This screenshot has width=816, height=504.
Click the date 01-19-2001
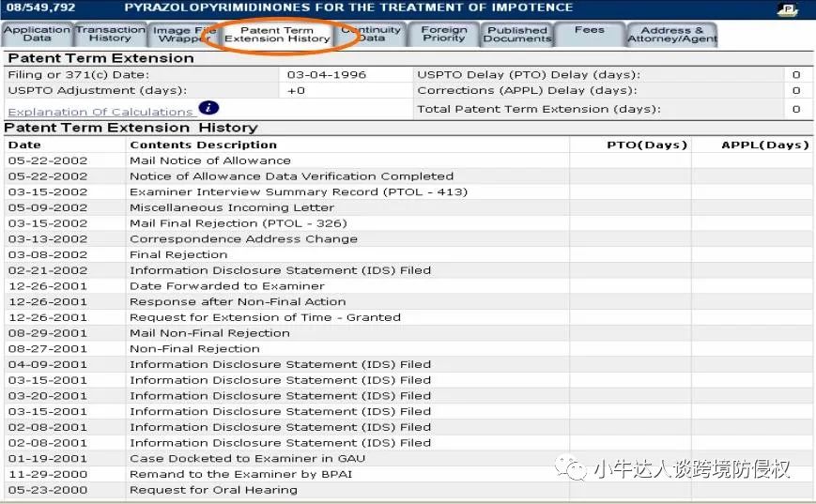(x=48, y=459)
